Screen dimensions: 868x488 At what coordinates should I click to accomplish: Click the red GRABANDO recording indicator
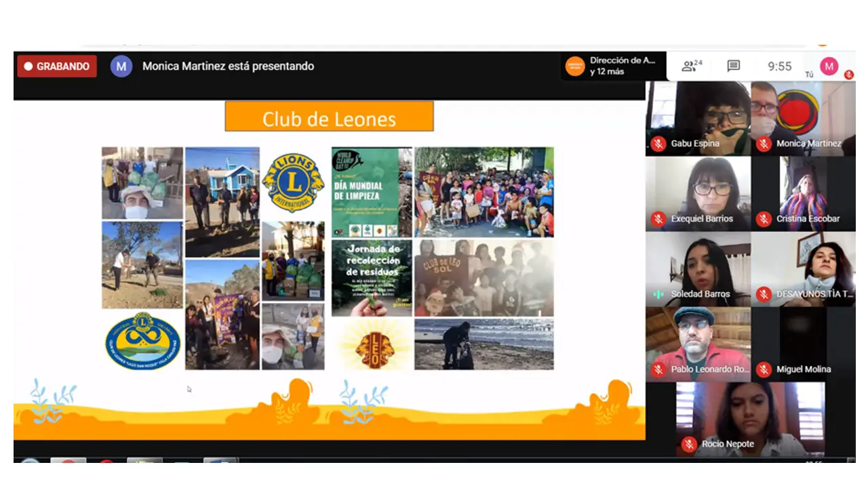tap(57, 66)
